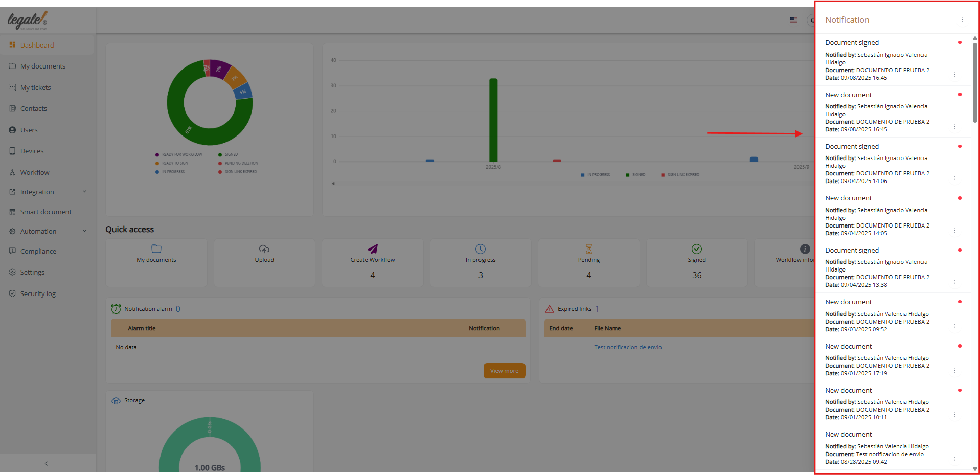Viewport: 980px width, 475px height.
Task: Open notification New document dated 08/28/2025 09:42
Action: click(893, 447)
